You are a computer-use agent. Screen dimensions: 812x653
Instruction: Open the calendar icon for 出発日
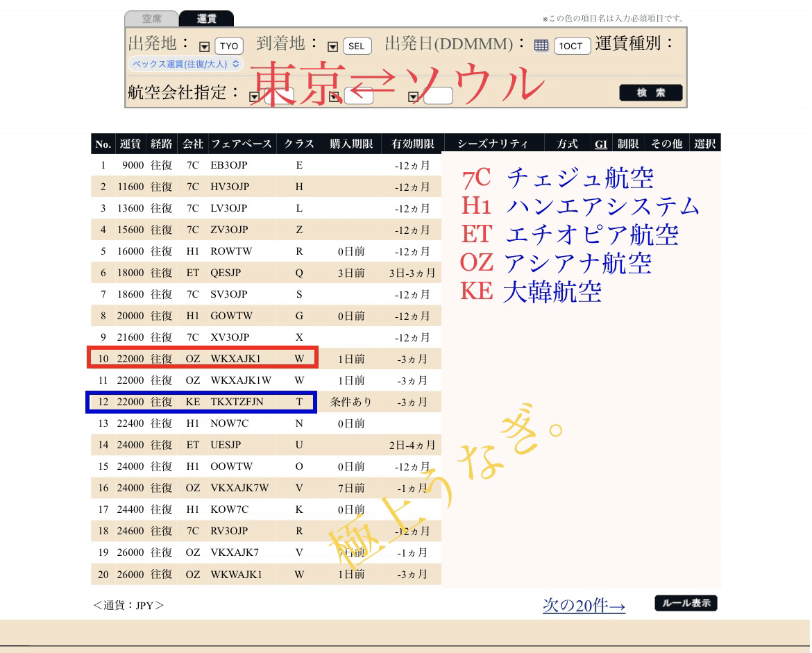click(x=541, y=46)
